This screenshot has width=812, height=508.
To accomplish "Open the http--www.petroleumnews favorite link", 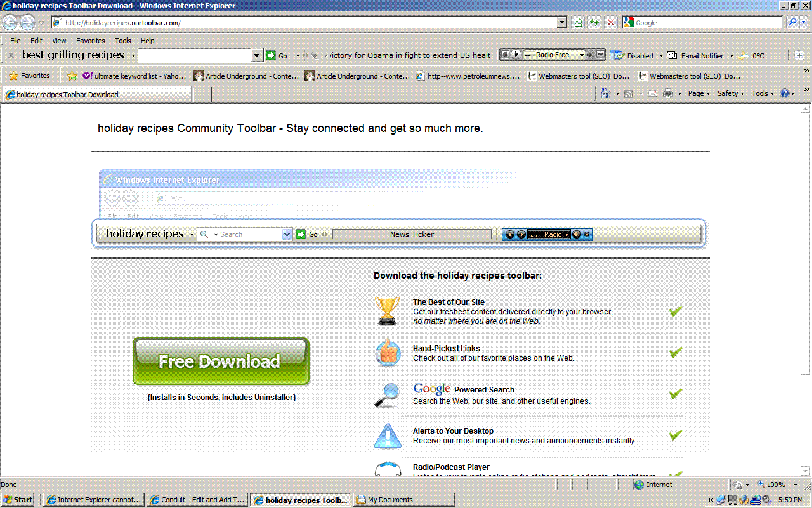I will point(468,76).
